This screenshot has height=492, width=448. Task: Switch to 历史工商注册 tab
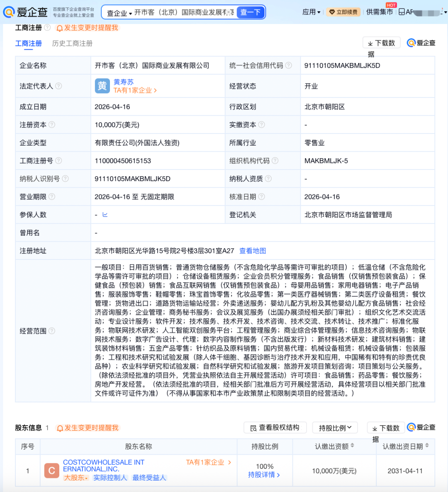point(72,44)
